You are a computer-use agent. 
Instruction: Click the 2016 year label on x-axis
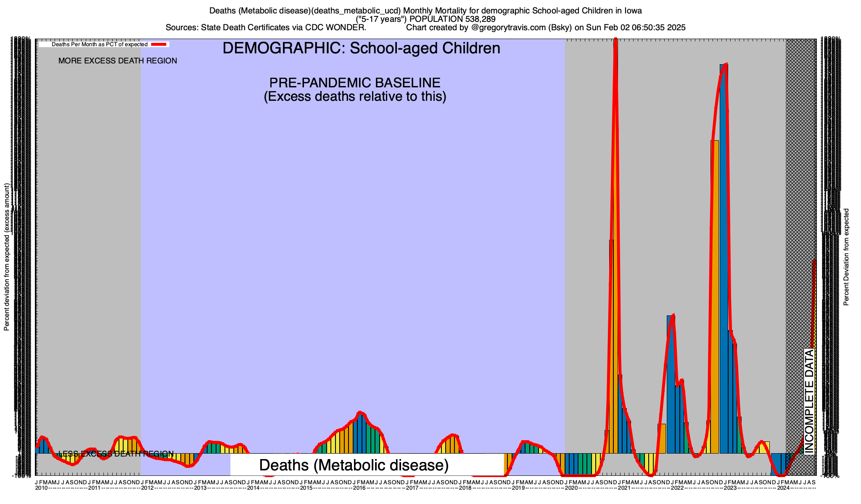(359, 488)
